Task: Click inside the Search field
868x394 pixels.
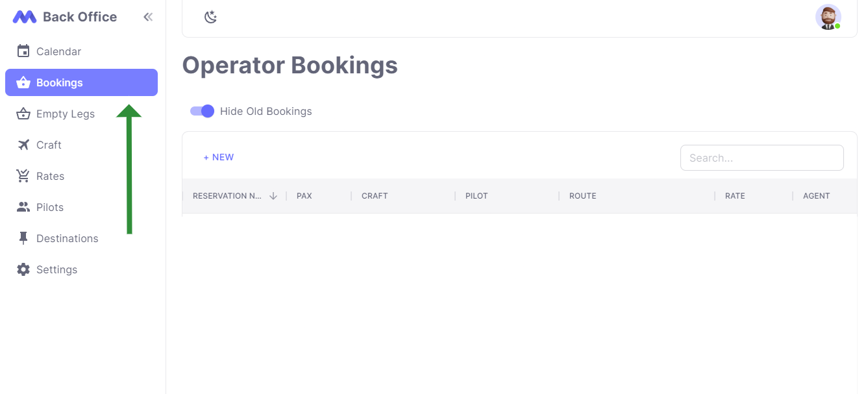Action: point(762,158)
